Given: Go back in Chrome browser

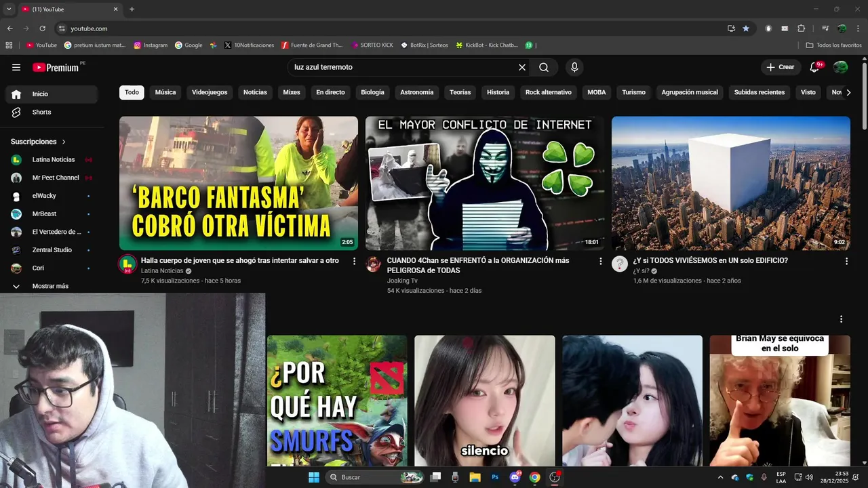Looking at the screenshot, I should (9, 28).
